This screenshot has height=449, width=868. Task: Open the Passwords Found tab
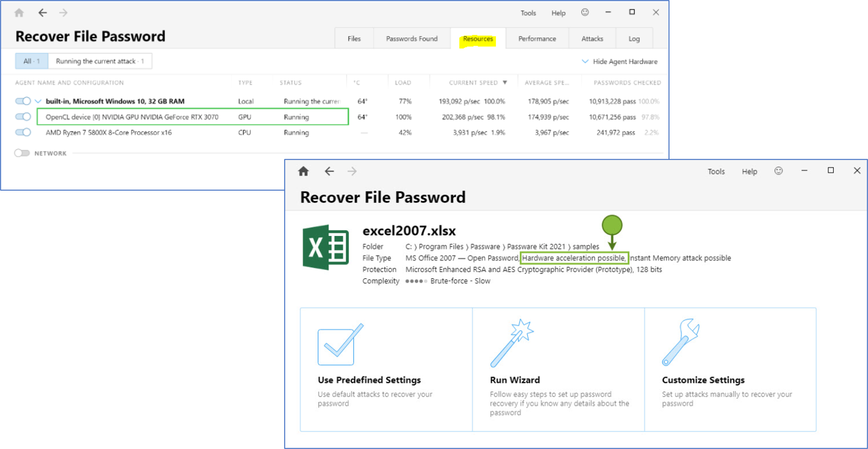[412, 39]
